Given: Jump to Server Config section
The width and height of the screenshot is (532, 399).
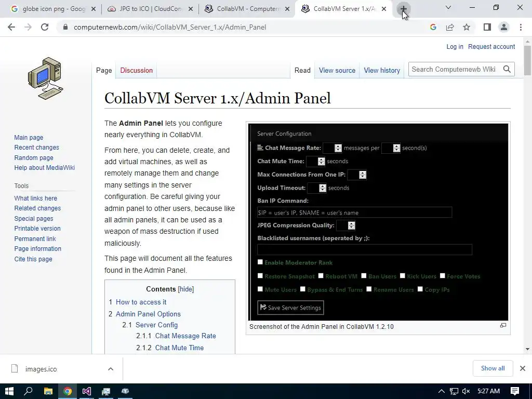Looking at the screenshot, I should [156, 325].
